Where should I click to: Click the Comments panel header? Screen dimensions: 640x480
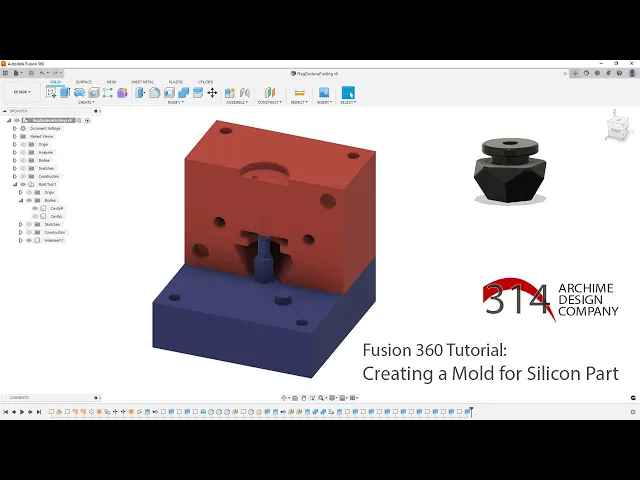[x=51, y=398]
